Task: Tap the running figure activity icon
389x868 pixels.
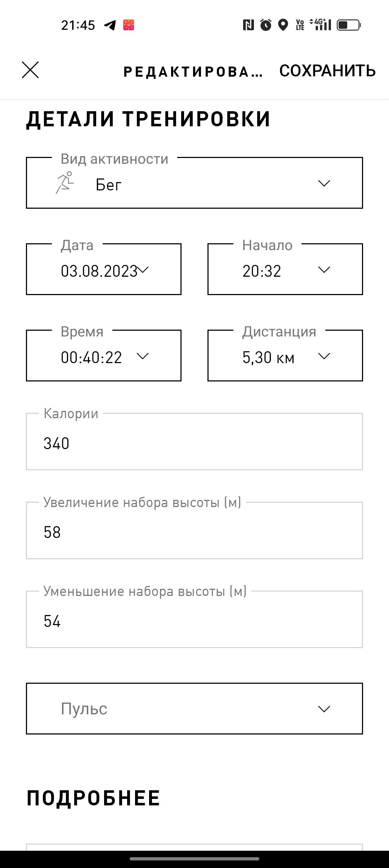Action: [65, 183]
